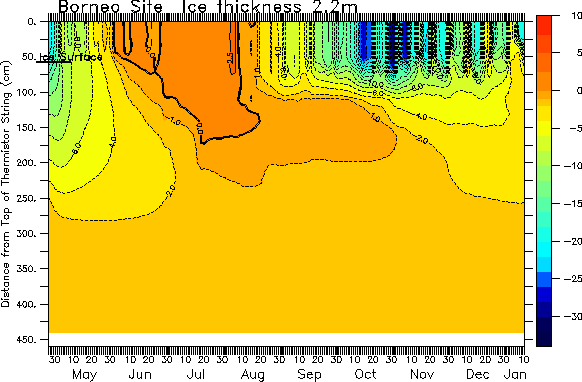The image size is (582, 382).
Task: Click the colorbar '-25' value label
Action: click(573, 278)
